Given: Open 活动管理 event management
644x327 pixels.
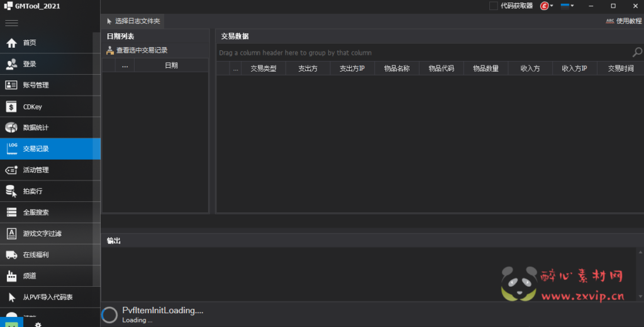Looking at the screenshot, I should coord(50,170).
